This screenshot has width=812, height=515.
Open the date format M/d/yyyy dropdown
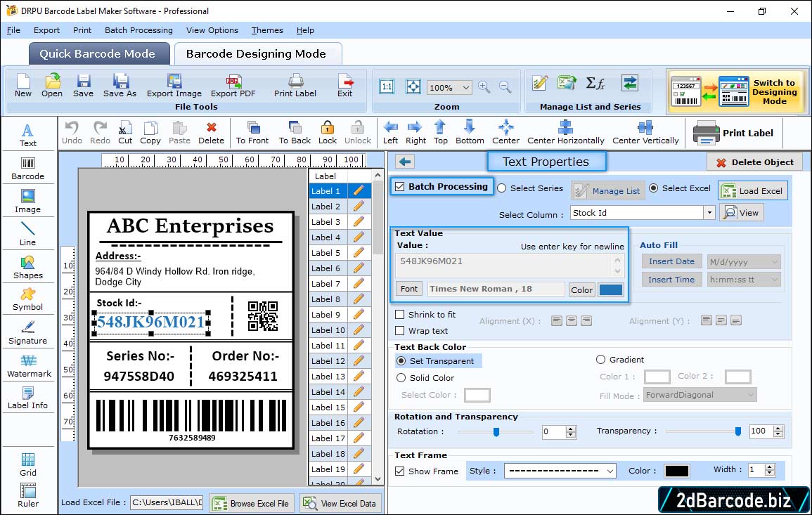click(x=774, y=262)
